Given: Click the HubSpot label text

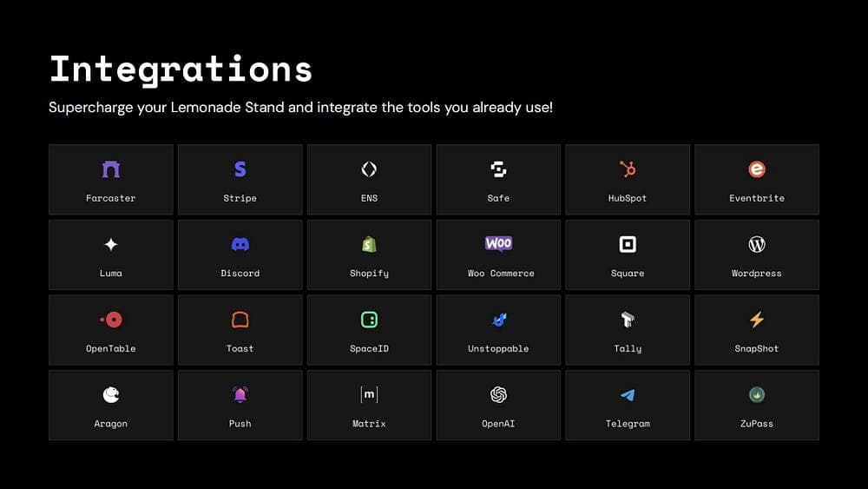Looking at the screenshot, I should click(628, 198).
